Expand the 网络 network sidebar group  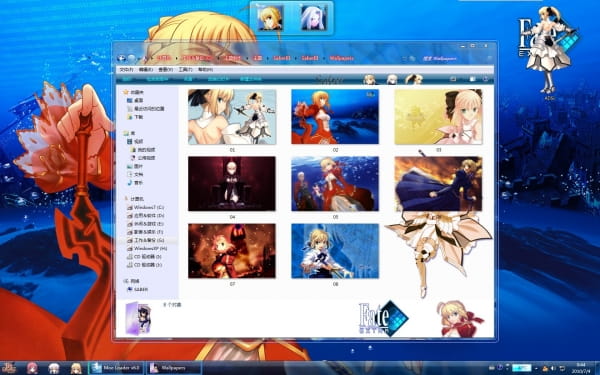click(132, 281)
